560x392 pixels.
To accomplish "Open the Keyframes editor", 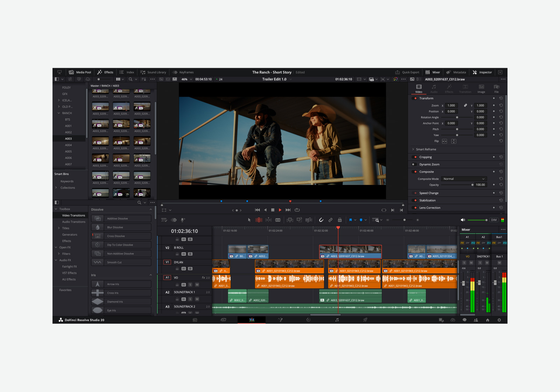I will coord(183,72).
